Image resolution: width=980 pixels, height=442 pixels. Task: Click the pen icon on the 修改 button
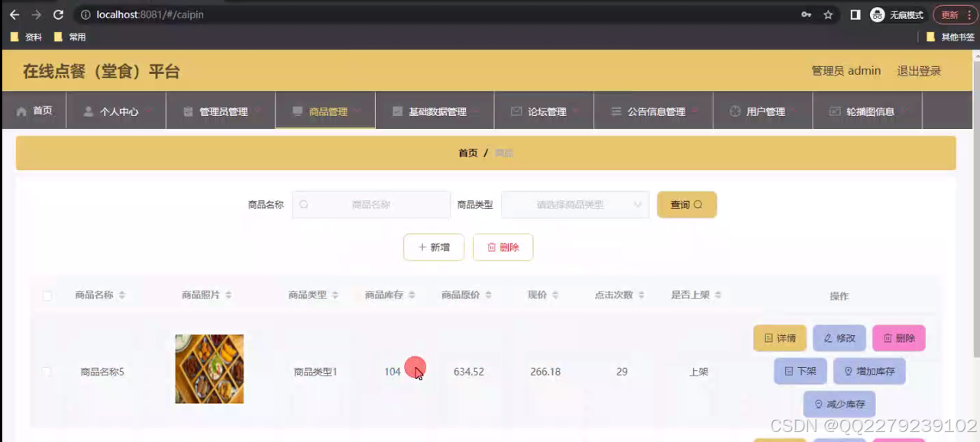click(827, 337)
